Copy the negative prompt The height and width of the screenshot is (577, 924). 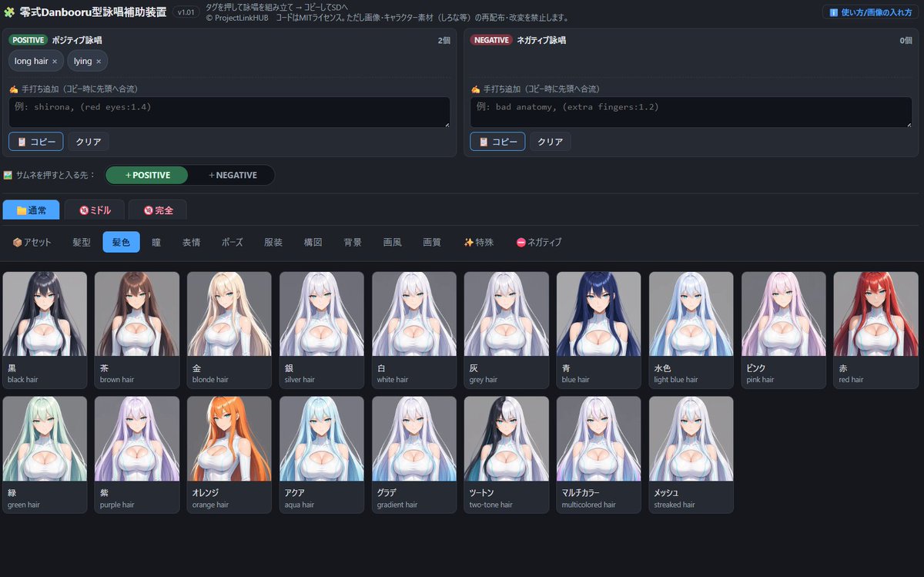[x=497, y=142]
